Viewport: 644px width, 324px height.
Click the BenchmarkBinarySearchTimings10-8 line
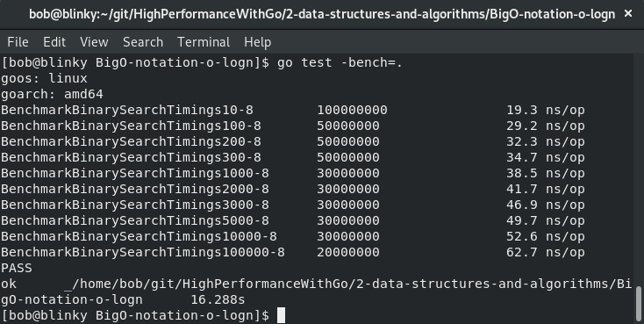point(293,110)
